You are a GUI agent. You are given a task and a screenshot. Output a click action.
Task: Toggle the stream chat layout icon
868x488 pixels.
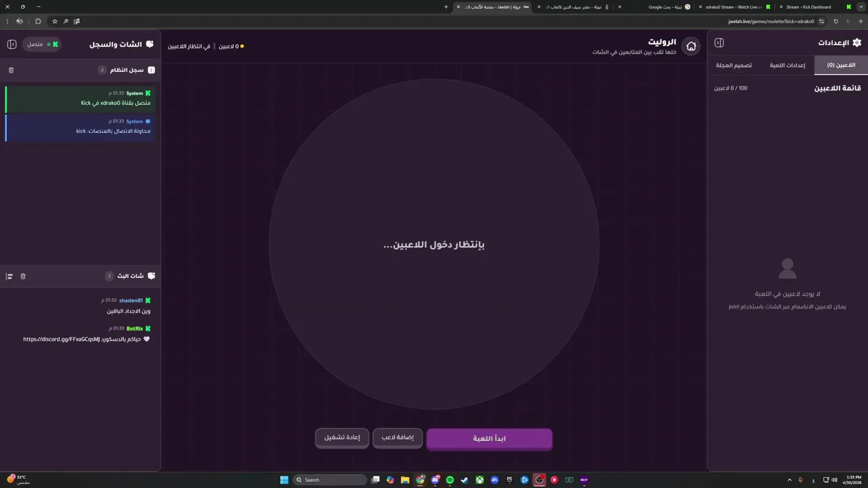click(9, 276)
